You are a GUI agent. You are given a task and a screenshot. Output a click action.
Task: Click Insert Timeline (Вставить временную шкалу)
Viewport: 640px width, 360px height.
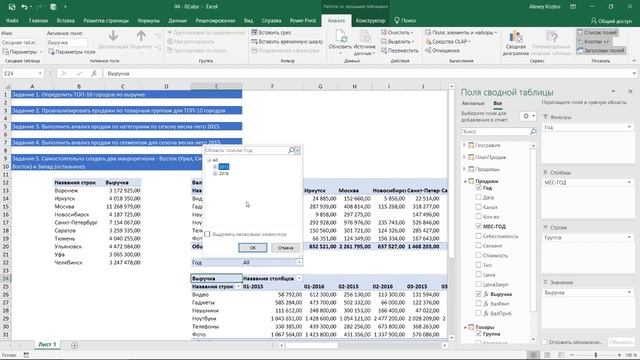pyautogui.click(x=287, y=41)
